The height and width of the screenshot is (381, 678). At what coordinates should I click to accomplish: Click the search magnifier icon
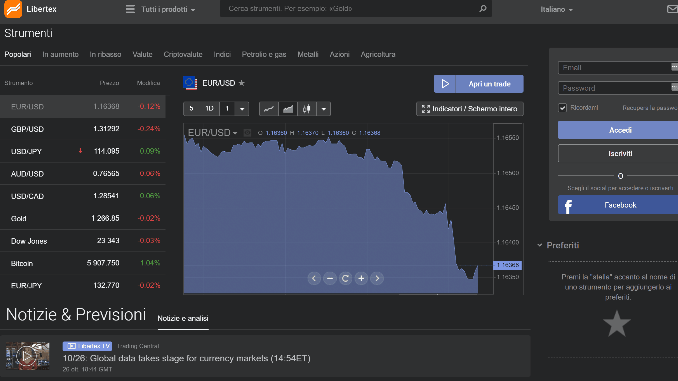coord(483,9)
